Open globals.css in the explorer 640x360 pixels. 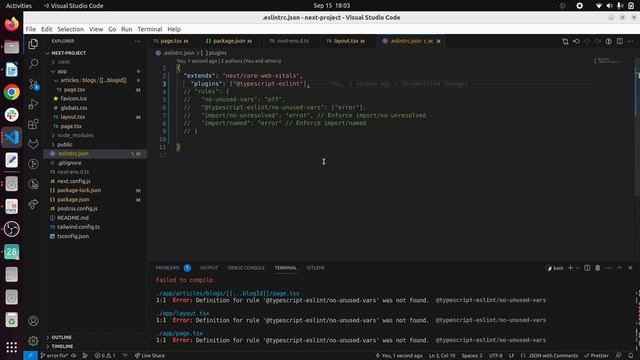pyautogui.click(x=74, y=108)
